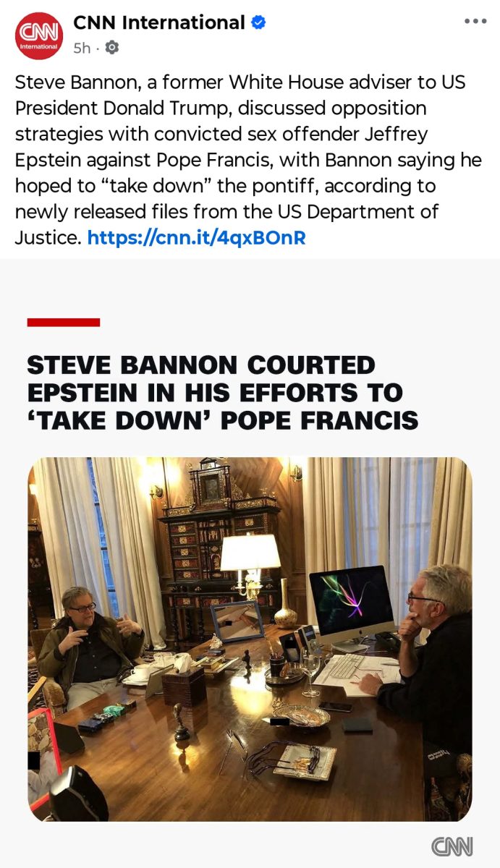Select the post caption text paragraph
The width and height of the screenshot is (500, 868).
(248, 159)
